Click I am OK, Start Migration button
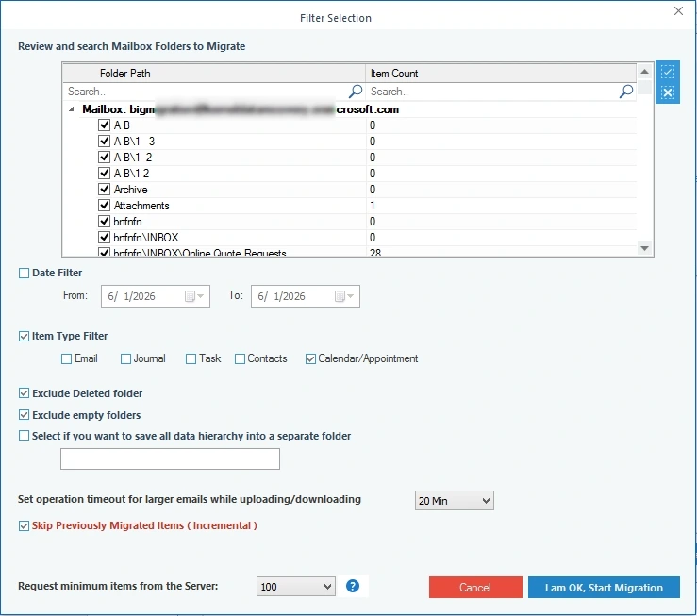Screen dimensions: 697x616 (604, 588)
